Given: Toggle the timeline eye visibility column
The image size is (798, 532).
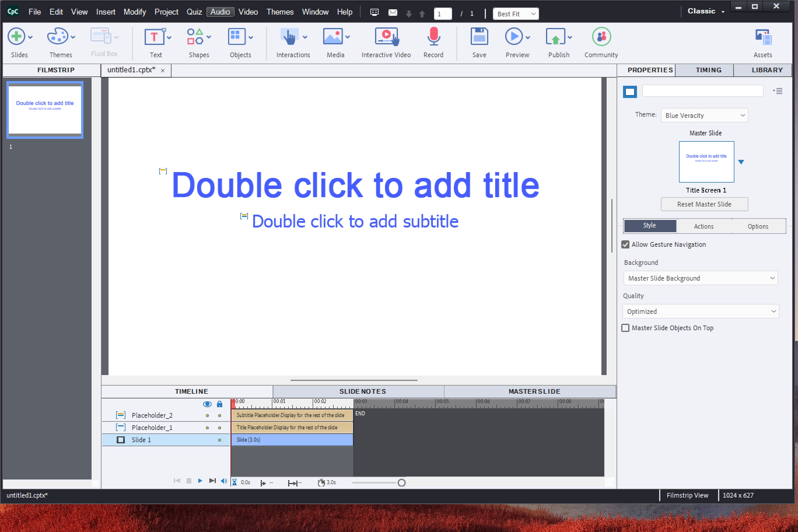Looking at the screenshot, I should [x=207, y=404].
